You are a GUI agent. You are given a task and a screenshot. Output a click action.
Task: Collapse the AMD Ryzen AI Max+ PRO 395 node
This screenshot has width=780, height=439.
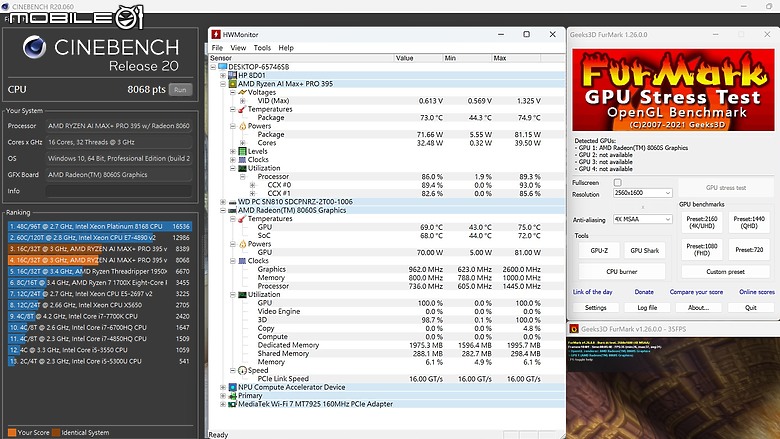click(223, 84)
